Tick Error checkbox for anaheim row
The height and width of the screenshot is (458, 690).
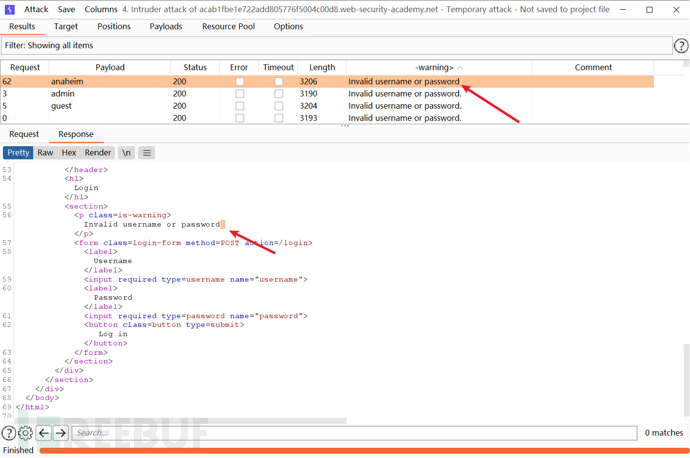pyautogui.click(x=239, y=82)
